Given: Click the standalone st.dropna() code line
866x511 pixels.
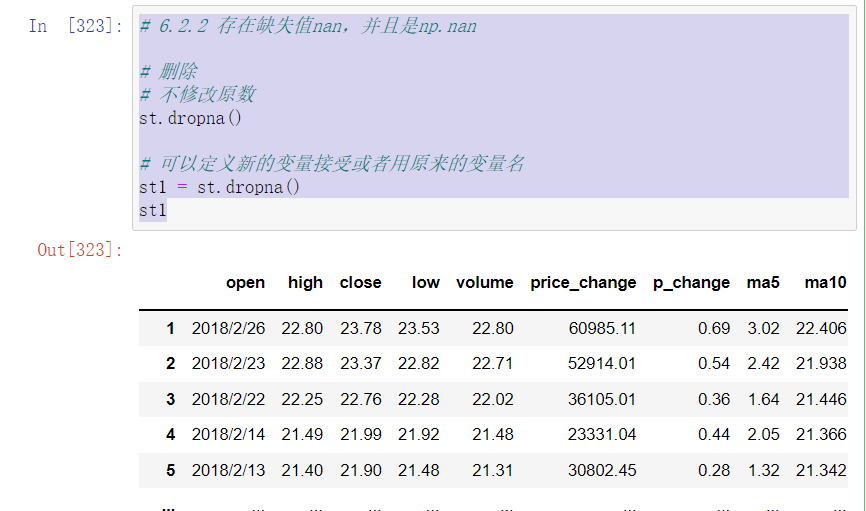Looking at the screenshot, I should point(191,118).
